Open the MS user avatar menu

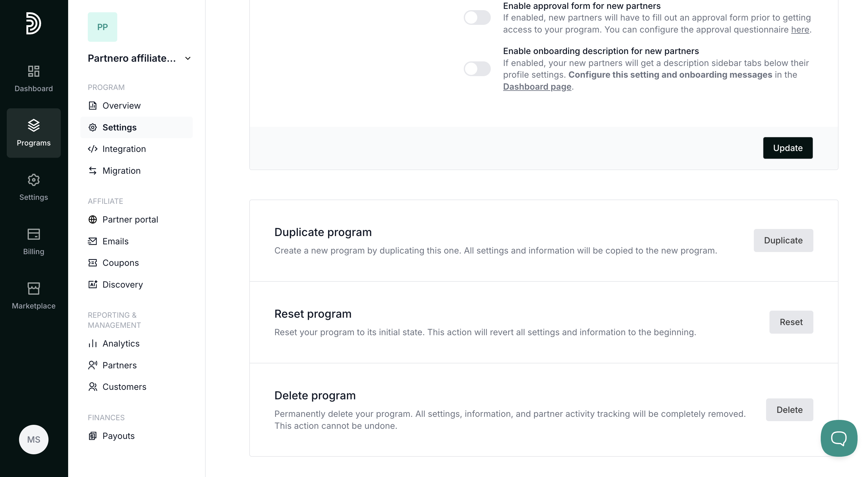click(33, 439)
